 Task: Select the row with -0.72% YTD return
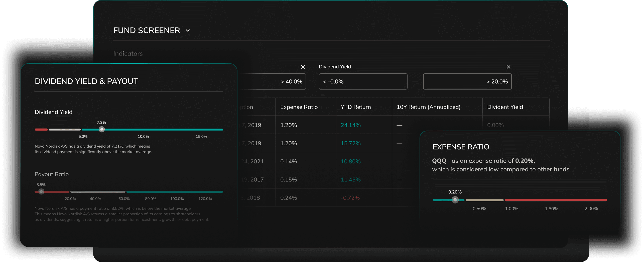(350, 198)
